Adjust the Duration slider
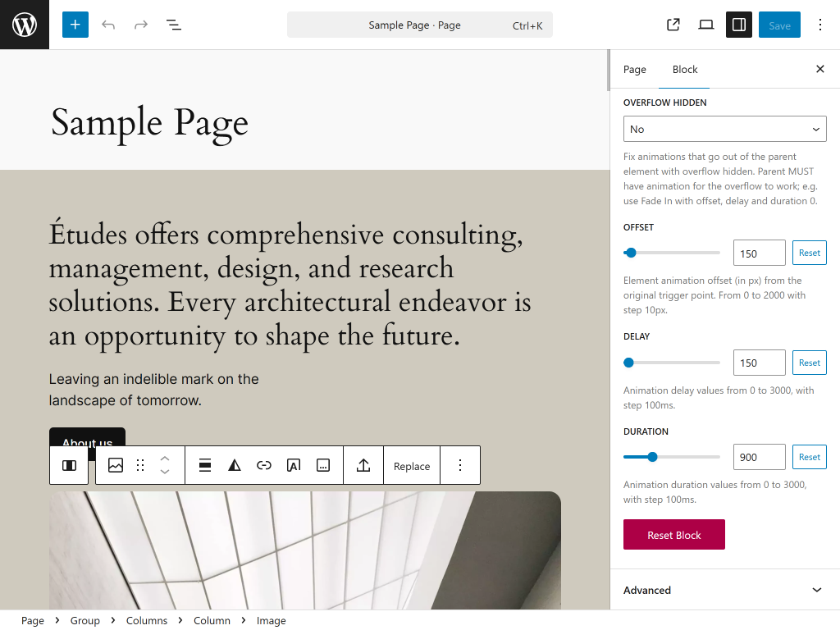The image size is (840, 630). point(653,457)
